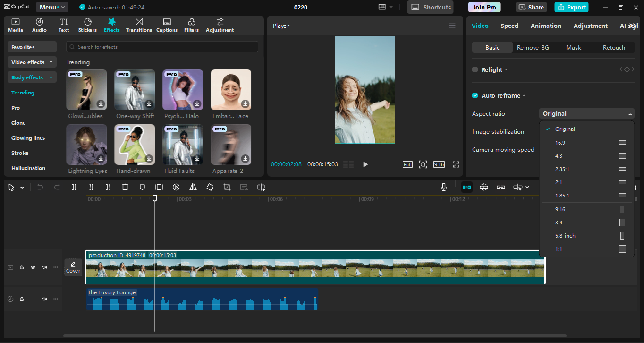644x343 pixels.
Task: Click the mirror flip icon
Action: [x=193, y=187]
